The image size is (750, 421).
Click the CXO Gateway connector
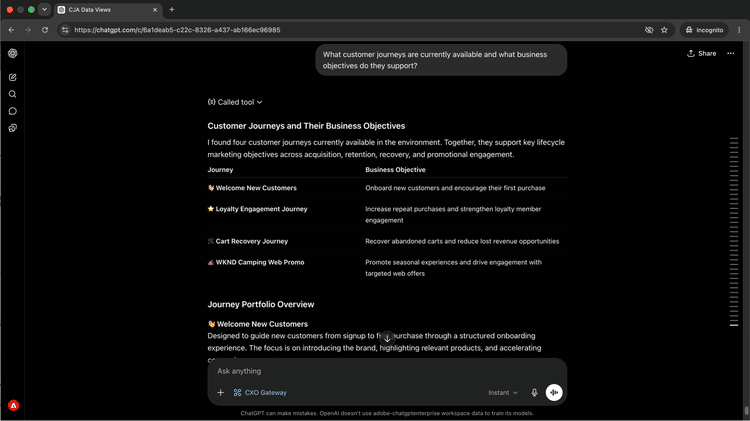point(260,393)
